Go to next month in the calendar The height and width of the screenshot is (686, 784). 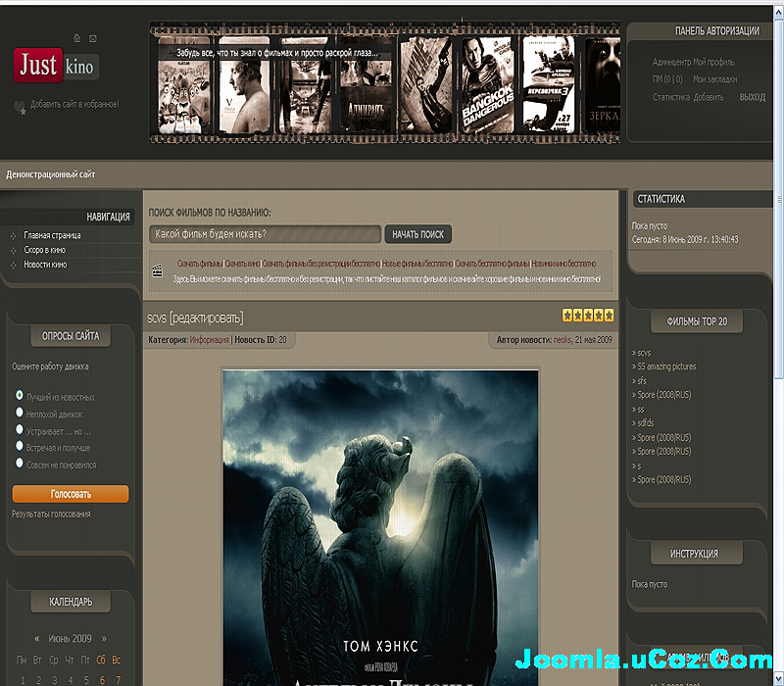104,639
